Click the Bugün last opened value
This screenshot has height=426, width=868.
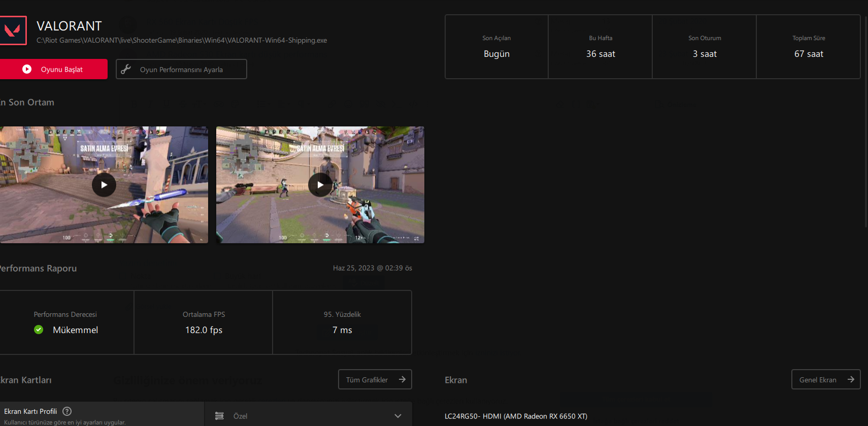pos(496,54)
